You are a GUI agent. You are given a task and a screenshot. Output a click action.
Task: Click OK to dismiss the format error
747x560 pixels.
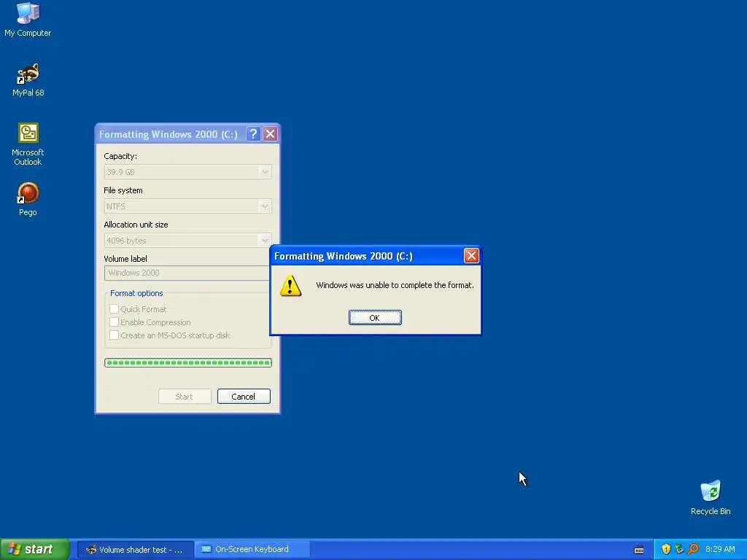coord(375,318)
